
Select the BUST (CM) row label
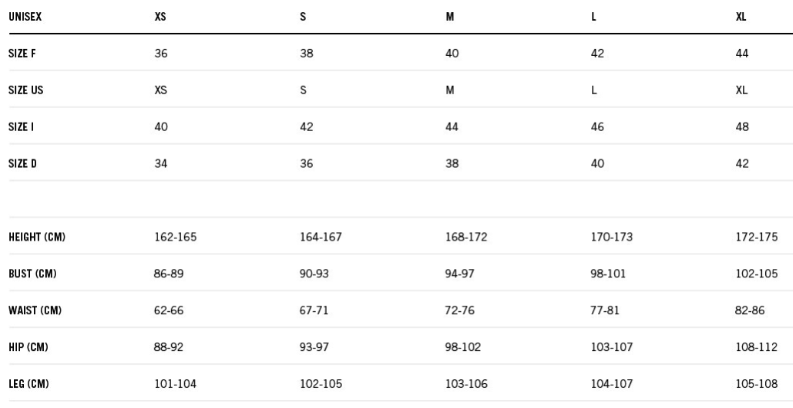[32, 274]
